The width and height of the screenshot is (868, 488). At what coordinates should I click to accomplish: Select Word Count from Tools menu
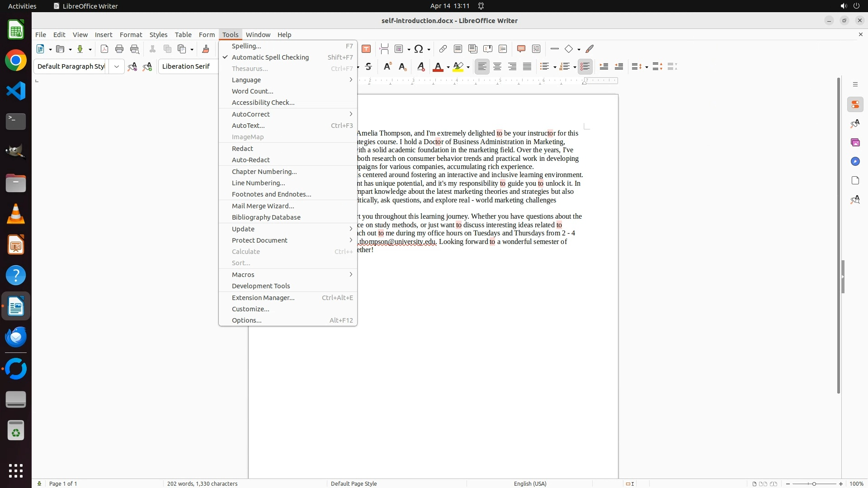252,91
